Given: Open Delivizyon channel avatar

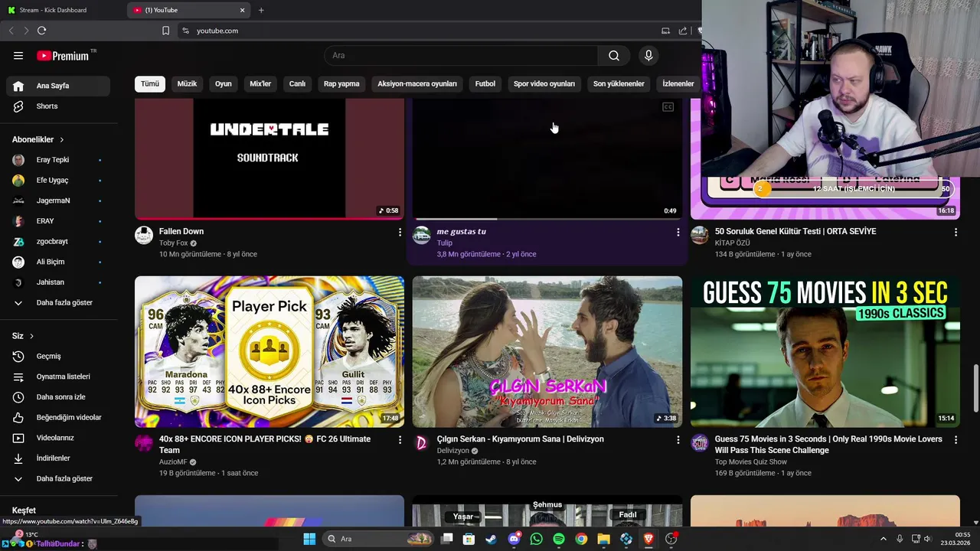Looking at the screenshot, I should pyautogui.click(x=421, y=443).
